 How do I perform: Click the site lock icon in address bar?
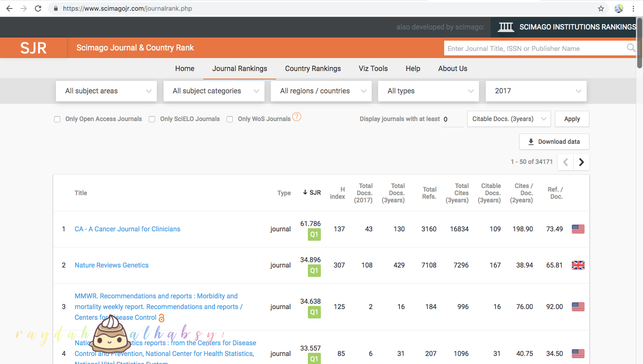56,8
